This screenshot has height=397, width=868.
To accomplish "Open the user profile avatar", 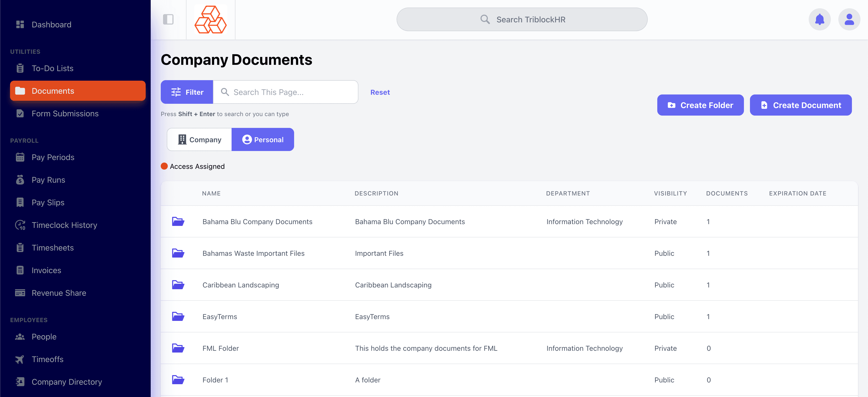I will (849, 20).
